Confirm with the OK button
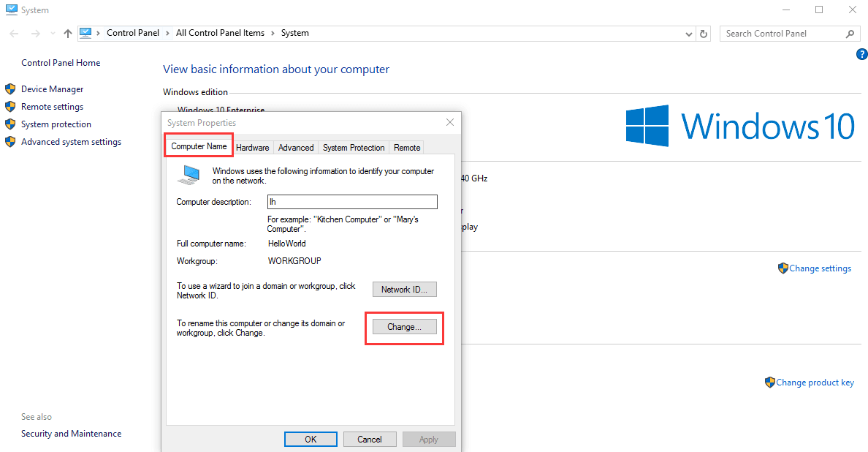The height and width of the screenshot is (452, 868). 311,440
